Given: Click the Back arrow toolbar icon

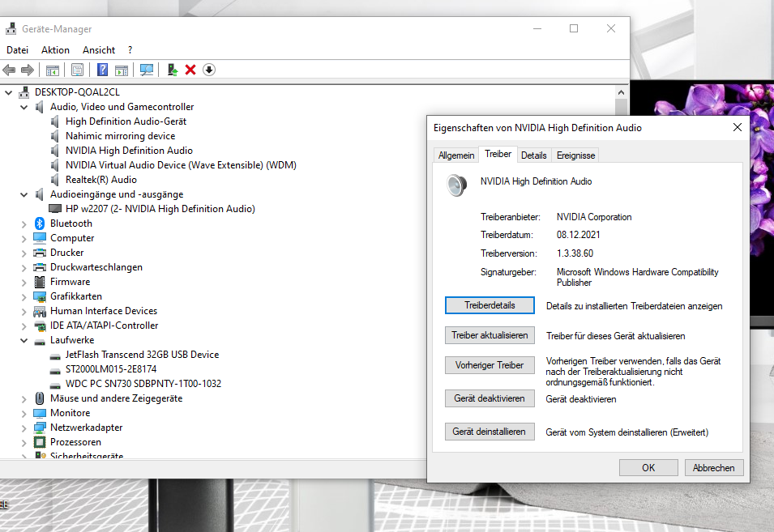Looking at the screenshot, I should [x=9, y=70].
